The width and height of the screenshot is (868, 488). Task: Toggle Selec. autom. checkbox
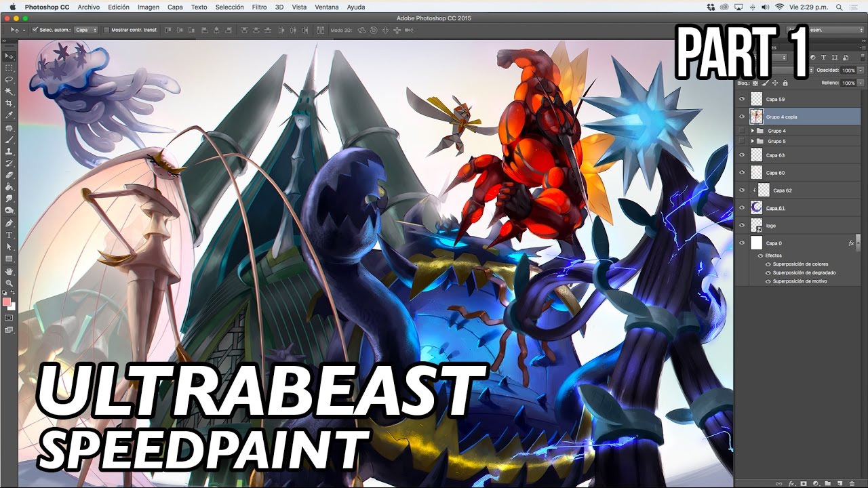pyautogui.click(x=35, y=30)
